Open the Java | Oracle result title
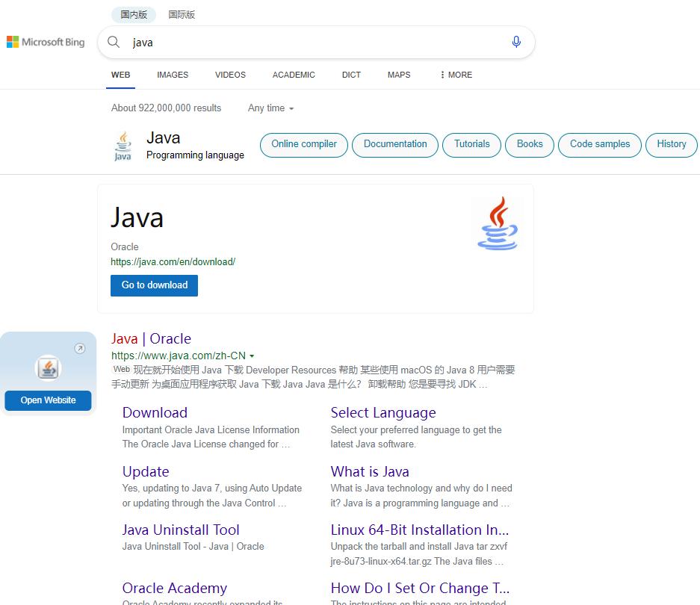Viewport: 700px width, 605px height. coord(152,338)
